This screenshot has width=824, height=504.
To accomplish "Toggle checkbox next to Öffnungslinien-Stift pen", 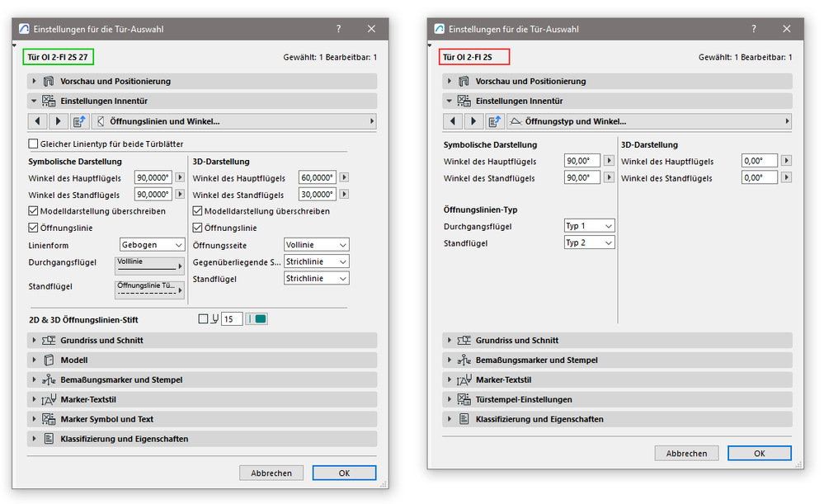I will pyautogui.click(x=204, y=319).
